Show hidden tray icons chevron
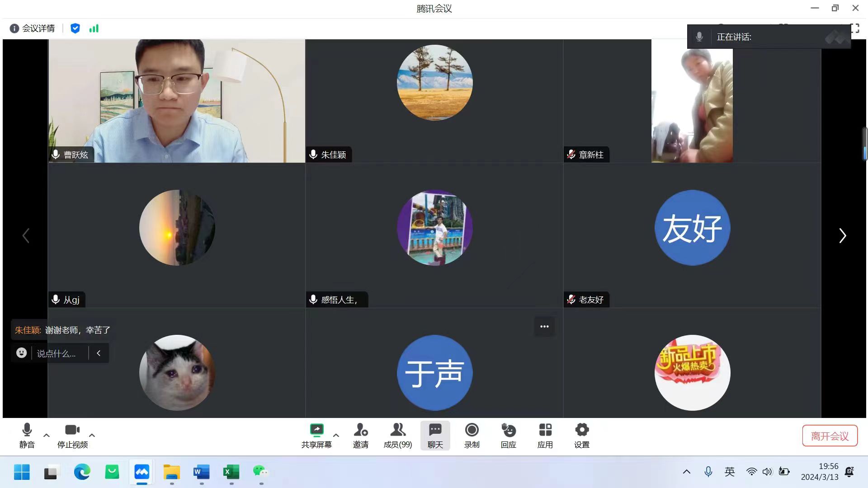The height and width of the screenshot is (488, 868). [686, 472]
